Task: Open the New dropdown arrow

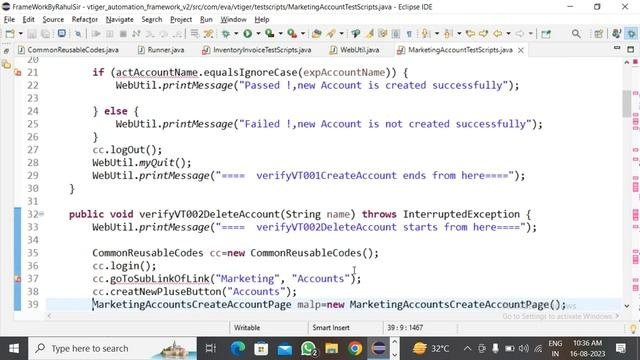Action: pos(20,34)
